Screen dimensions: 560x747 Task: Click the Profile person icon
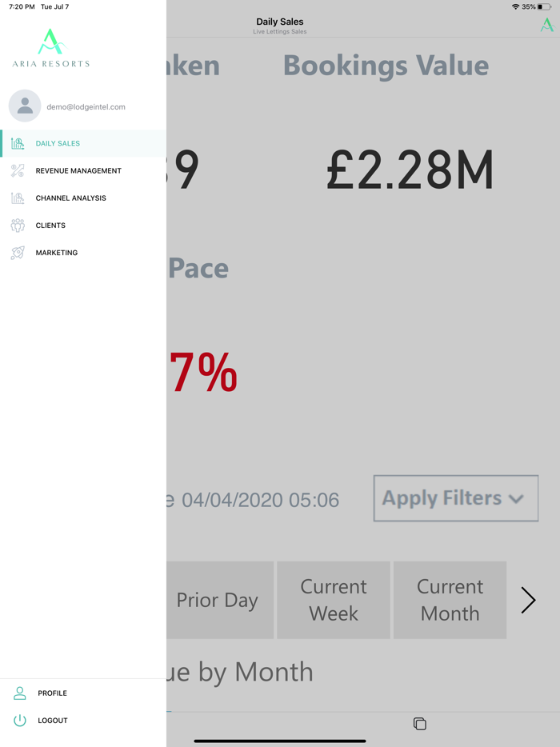(20, 693)
